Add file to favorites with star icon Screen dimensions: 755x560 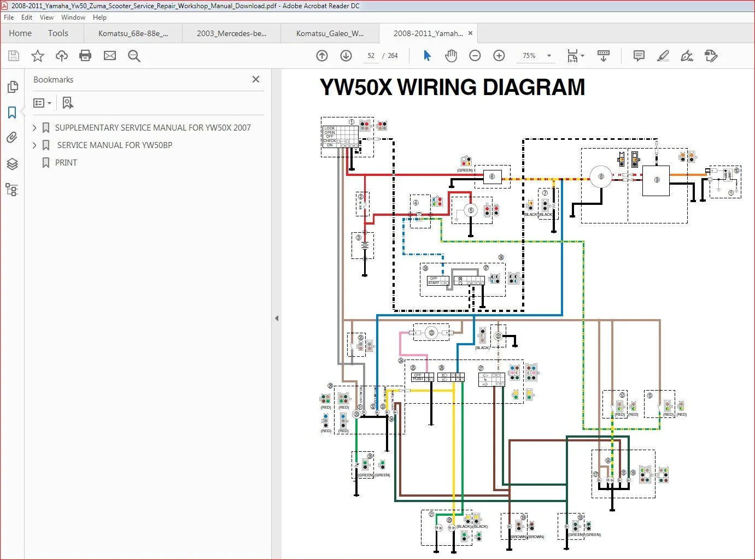coord(38,56)
